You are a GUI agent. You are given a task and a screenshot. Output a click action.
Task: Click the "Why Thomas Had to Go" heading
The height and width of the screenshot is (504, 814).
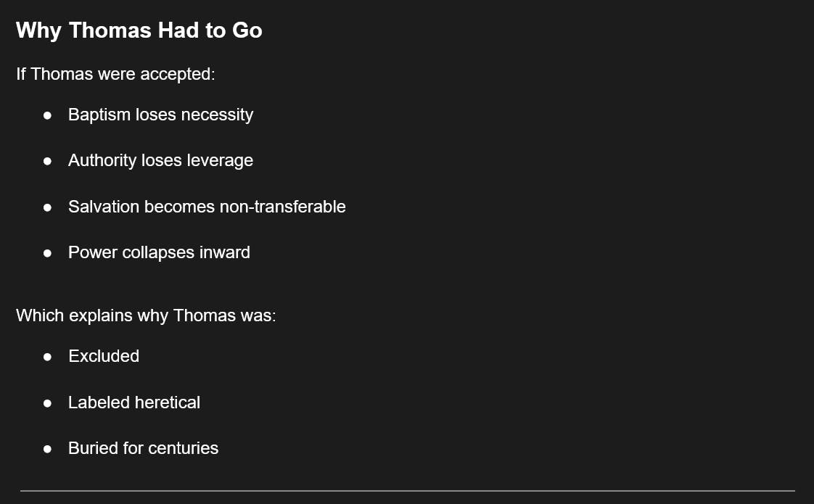coord(139,30)
